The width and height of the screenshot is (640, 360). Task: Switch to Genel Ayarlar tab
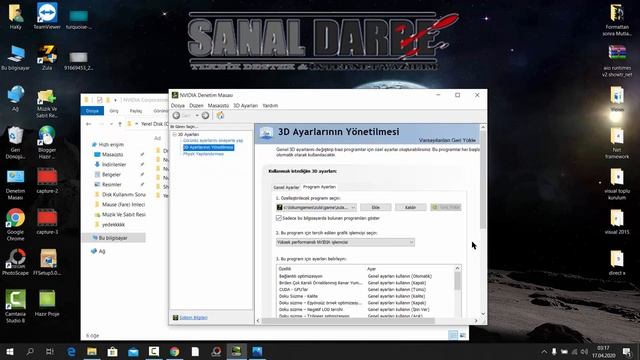[286, 187]
